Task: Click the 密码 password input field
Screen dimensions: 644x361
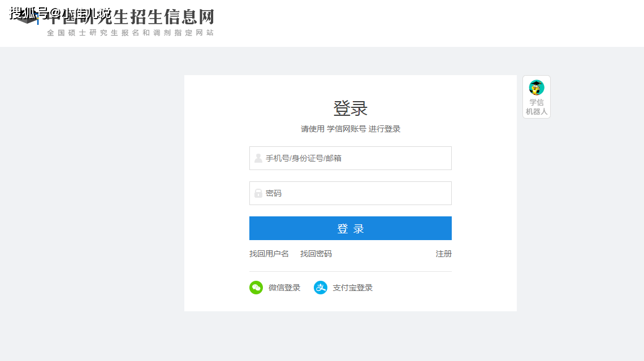Action: click(351, 193)
